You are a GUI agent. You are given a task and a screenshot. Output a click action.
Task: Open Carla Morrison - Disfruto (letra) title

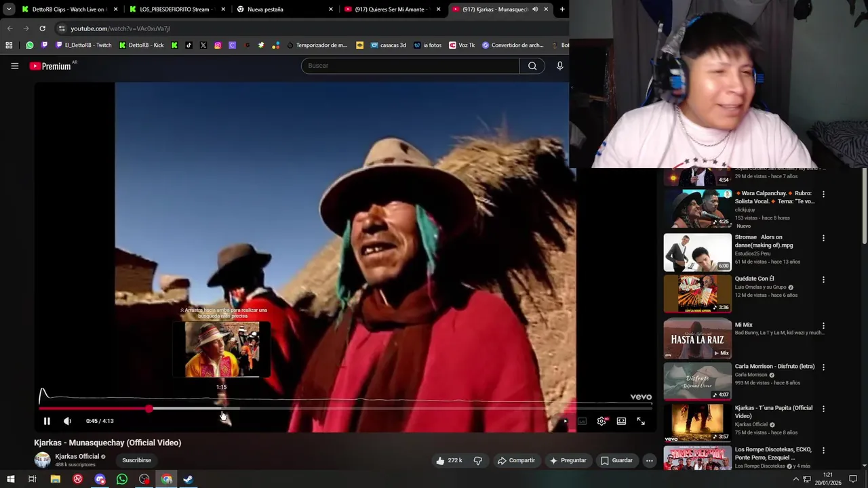click(x=774, y=367)
